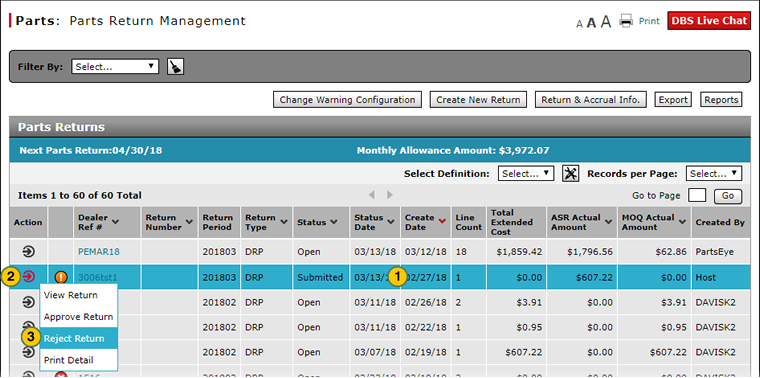Open the 3006tst1 dealer reference link
Viewport: 760px width, 378px height.
[98, 278]
